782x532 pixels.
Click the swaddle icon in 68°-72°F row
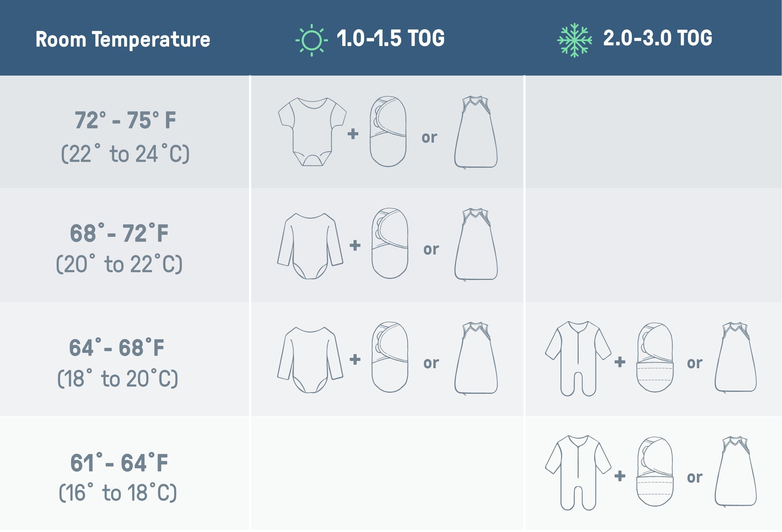click(x=390, y=243)
